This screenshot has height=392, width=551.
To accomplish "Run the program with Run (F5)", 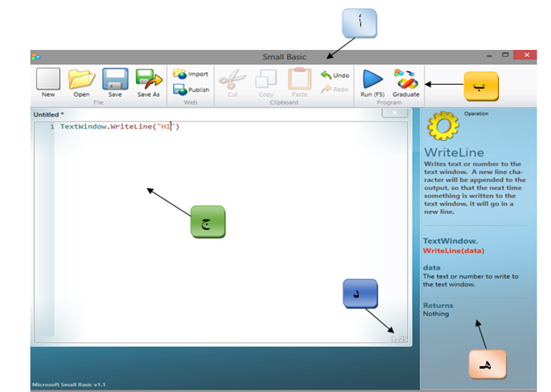I will pos(372,83).
